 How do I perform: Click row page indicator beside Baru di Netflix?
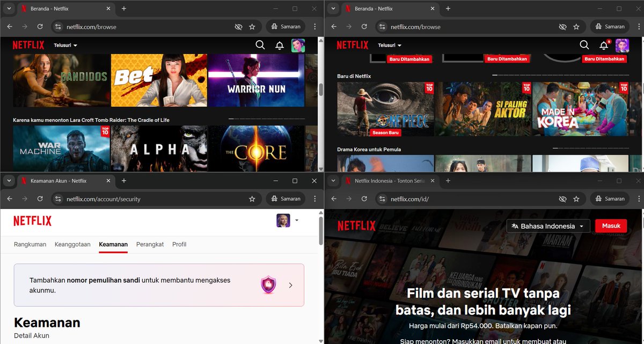pos(560,75)
